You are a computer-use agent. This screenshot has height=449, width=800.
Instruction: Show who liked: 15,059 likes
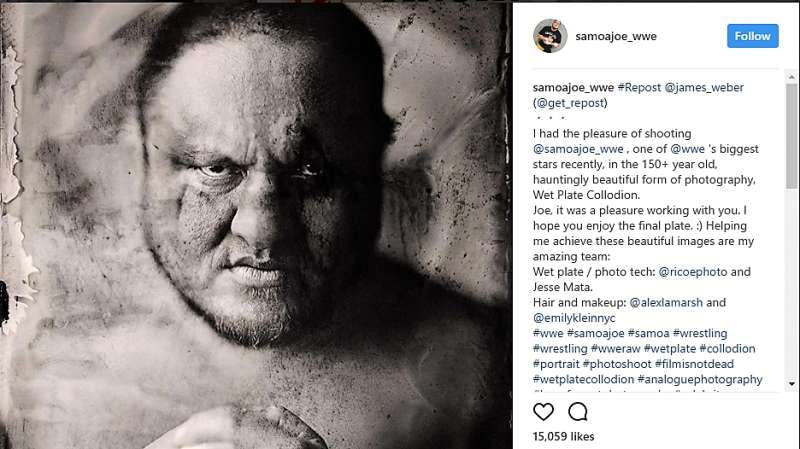pos(564,437)
